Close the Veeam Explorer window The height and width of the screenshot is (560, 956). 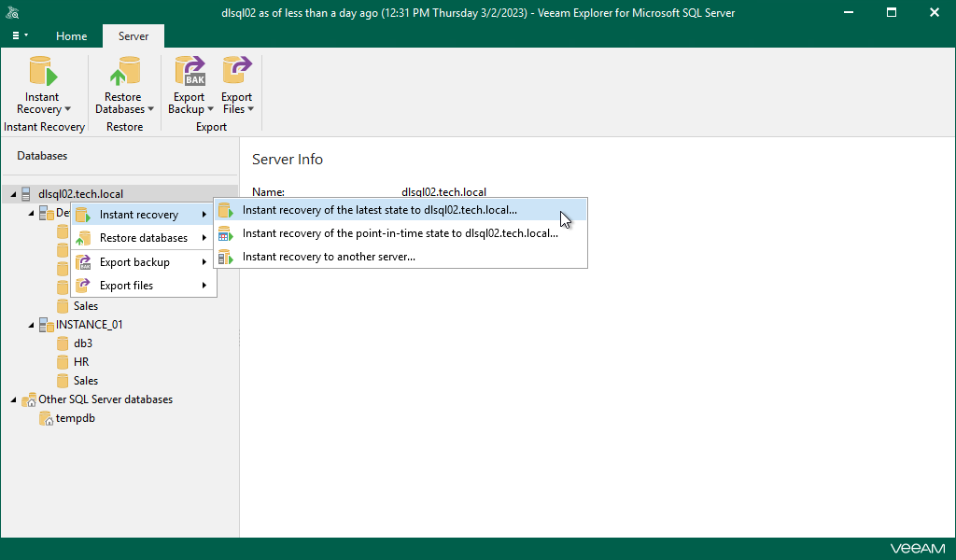pyautogui.click(x=934, y=12)
